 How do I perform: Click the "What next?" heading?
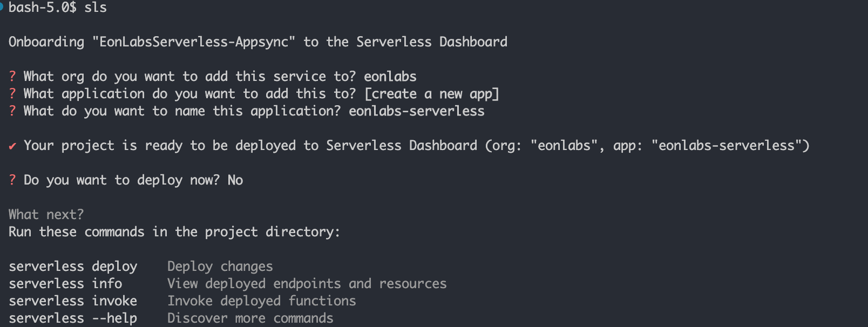click(x=46, y=215)
